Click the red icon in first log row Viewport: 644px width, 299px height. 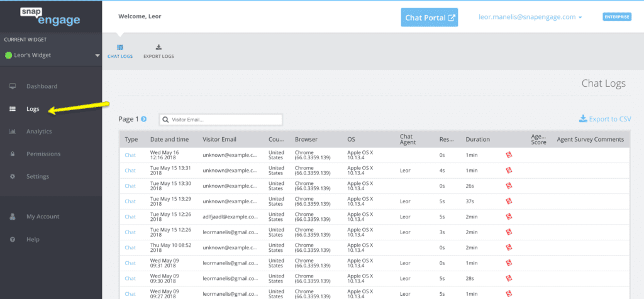(509, 155)
